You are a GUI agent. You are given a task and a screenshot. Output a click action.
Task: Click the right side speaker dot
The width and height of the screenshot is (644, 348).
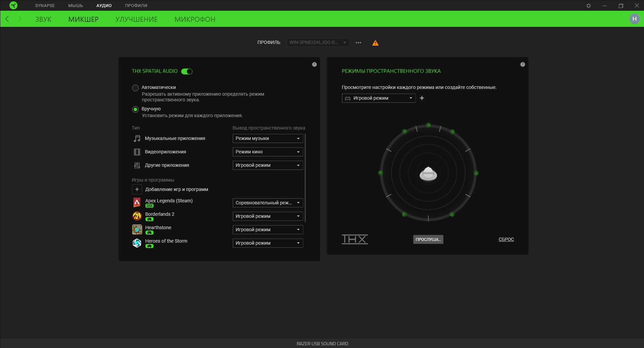point(476,173)
